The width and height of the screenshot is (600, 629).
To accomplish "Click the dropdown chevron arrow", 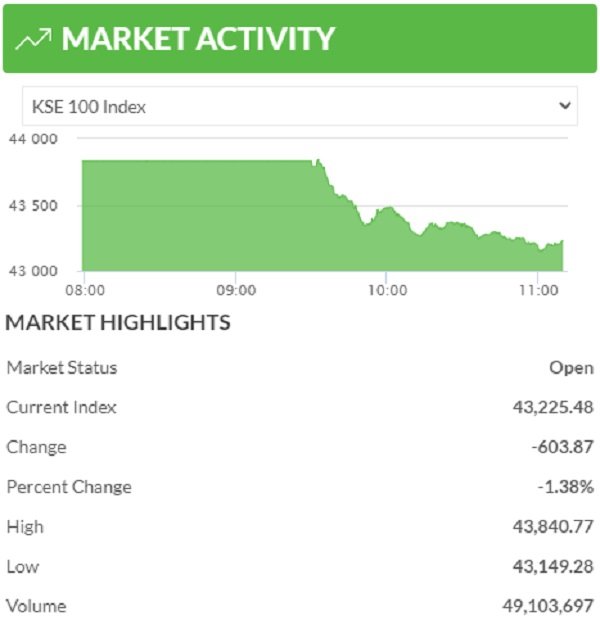I will point(565,105).
